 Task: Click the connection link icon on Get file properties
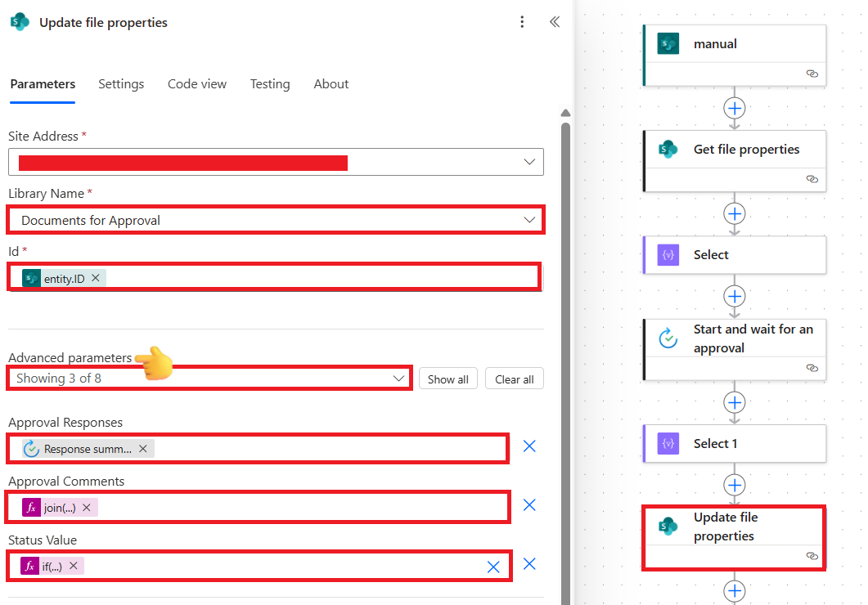[812, 179]
